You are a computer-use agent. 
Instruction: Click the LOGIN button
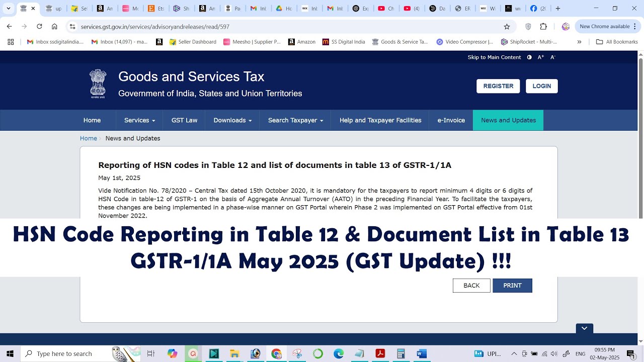(542, 86)
